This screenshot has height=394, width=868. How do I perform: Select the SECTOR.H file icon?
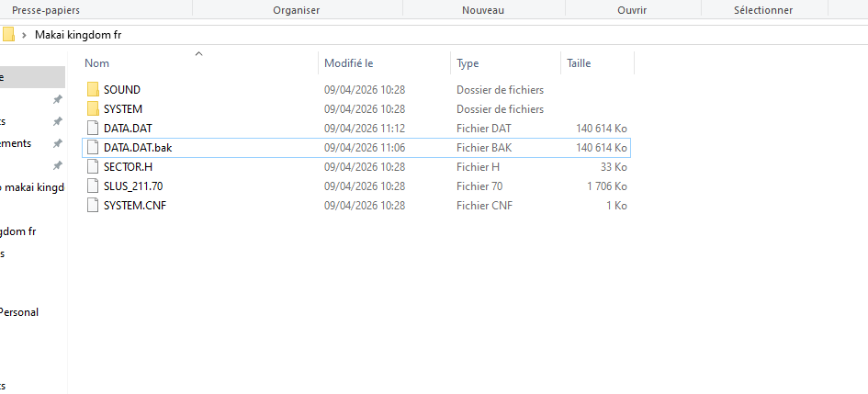[92, 167]
